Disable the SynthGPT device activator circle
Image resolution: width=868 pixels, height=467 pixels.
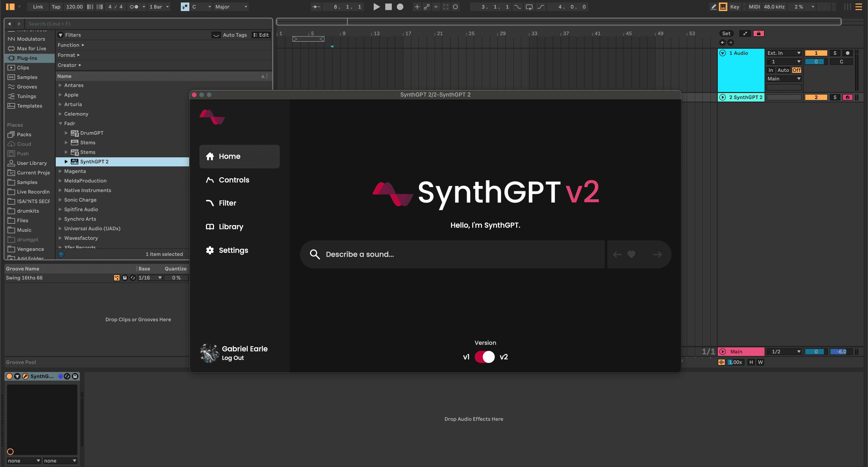(10, 376)
